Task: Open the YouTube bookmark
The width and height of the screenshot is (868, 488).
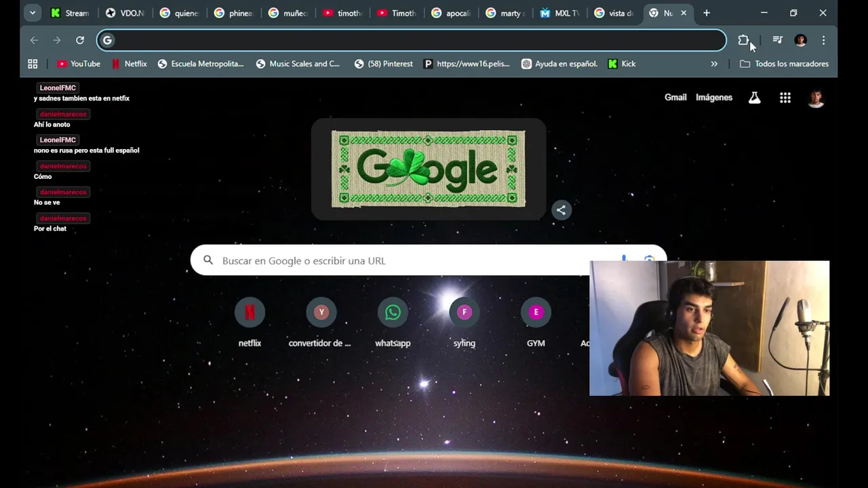Action: pos(79,64)
